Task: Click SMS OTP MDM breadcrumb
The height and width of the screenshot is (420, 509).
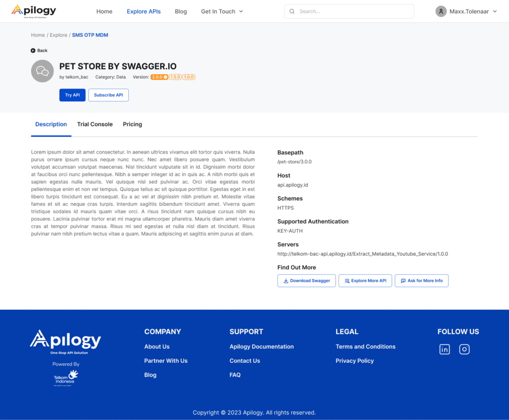Action: click(x=90, y=35)
